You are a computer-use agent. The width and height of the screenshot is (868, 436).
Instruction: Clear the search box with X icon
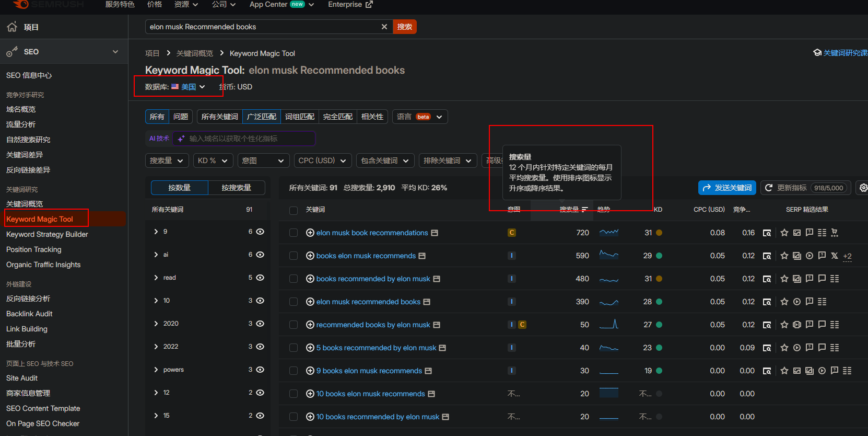(x=384, y=27)
